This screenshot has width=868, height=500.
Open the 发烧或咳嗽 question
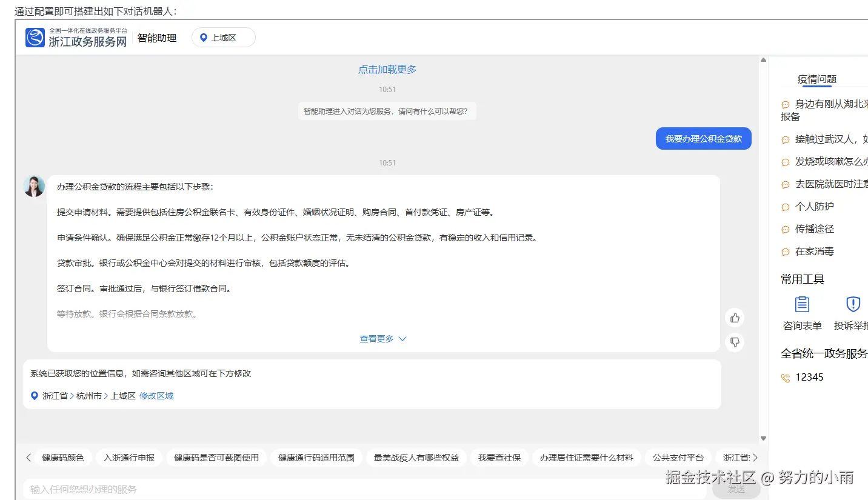click(x=832, y=162)
